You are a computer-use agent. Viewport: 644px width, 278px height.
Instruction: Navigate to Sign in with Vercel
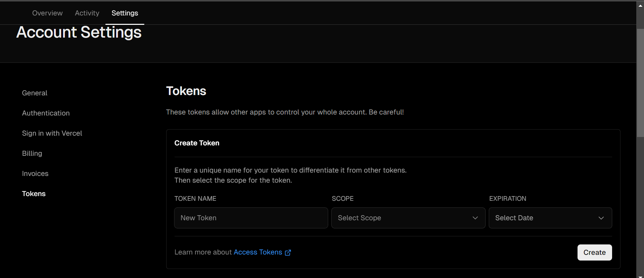pos(52,133)
